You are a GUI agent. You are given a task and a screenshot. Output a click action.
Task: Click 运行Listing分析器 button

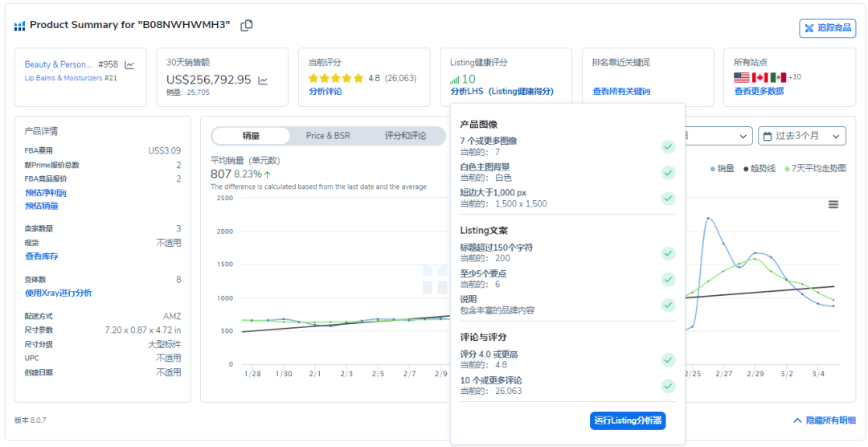pyautogui.click(x=628, y=420)
